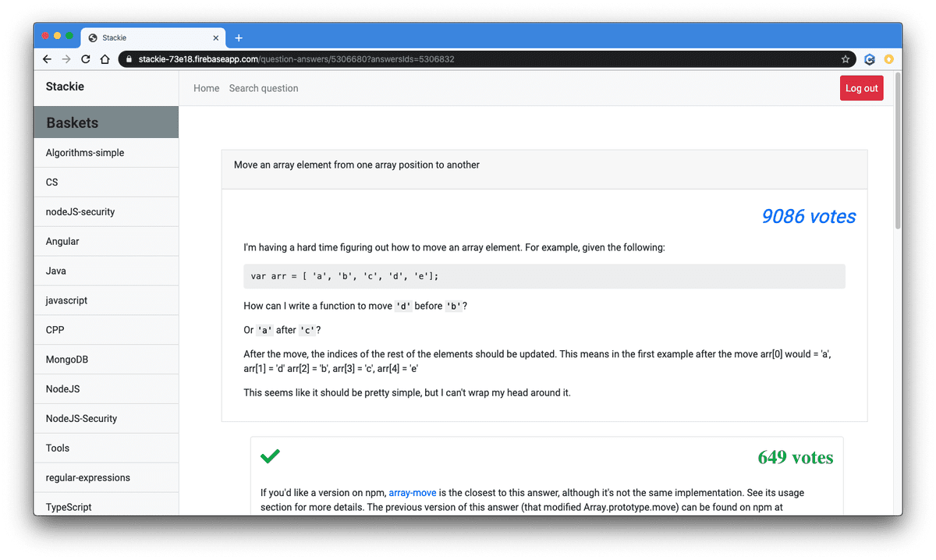Click the yellow extension icon in toolbar
Image resolution: width=936 pixels, height=560 pixels.
pos(888,59)
